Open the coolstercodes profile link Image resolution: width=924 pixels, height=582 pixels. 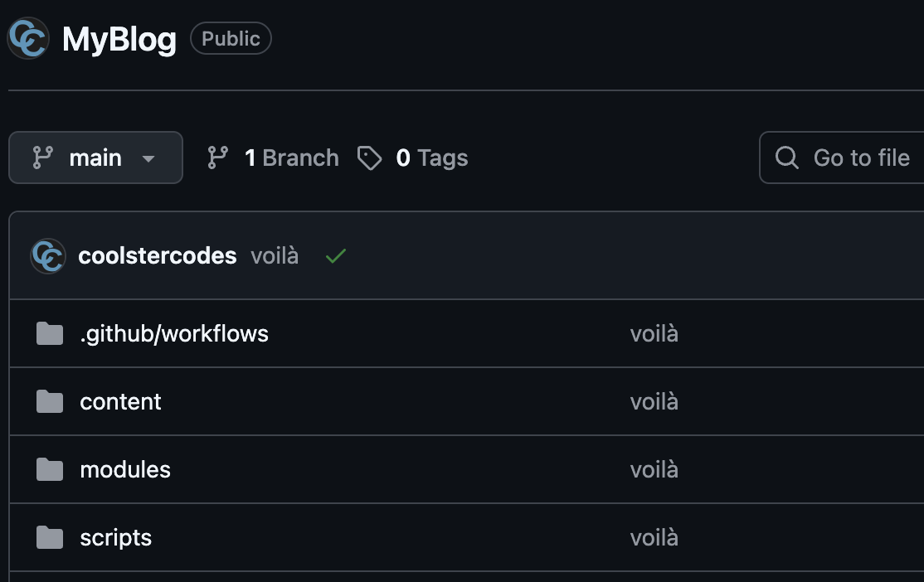click(x=158, y=256)
